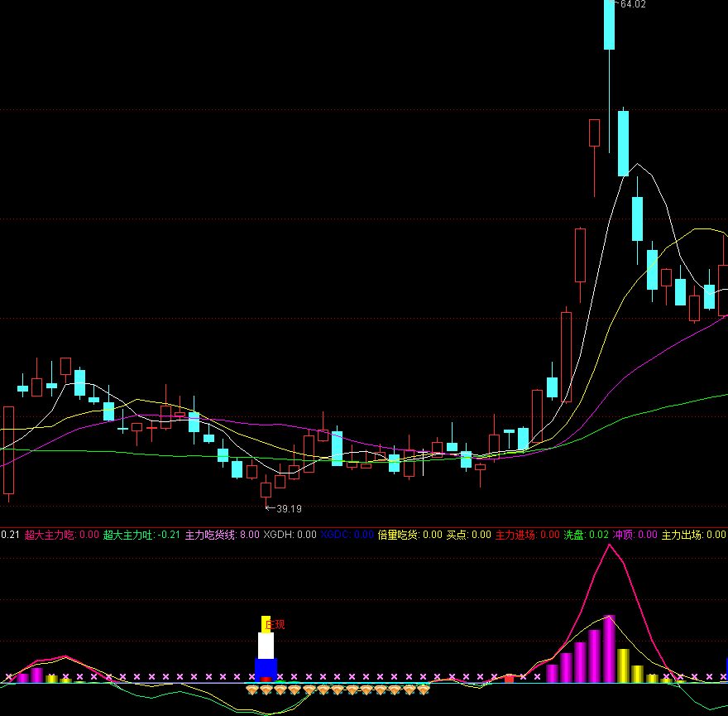This screenshot has height=716, width=728.
Task: Select the tallest yellow histogram bar
Action: coord(624,666)
